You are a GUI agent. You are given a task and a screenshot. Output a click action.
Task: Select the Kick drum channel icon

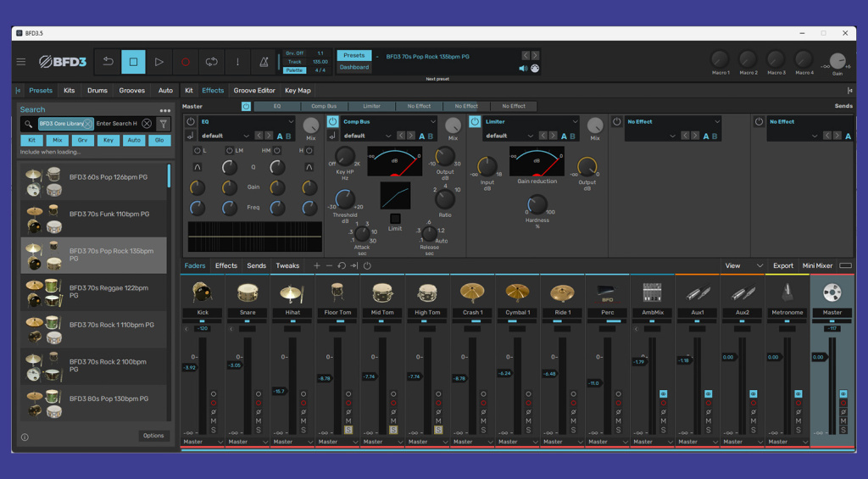click(x=203, y=293)
